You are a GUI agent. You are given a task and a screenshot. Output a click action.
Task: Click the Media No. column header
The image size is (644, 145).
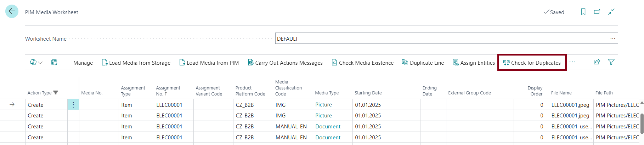pos(92,93)
